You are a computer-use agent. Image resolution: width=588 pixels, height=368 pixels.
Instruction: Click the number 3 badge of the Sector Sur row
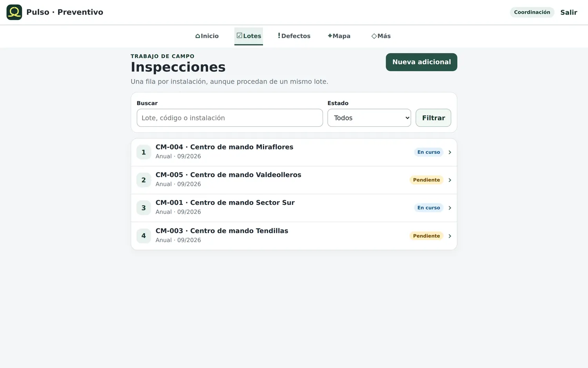pyautogui.click(x=143, y=208)
